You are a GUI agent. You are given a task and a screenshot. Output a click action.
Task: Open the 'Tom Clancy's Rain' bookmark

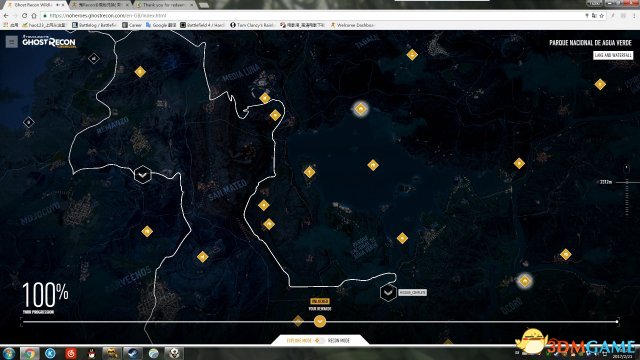(x=252, y=25)
